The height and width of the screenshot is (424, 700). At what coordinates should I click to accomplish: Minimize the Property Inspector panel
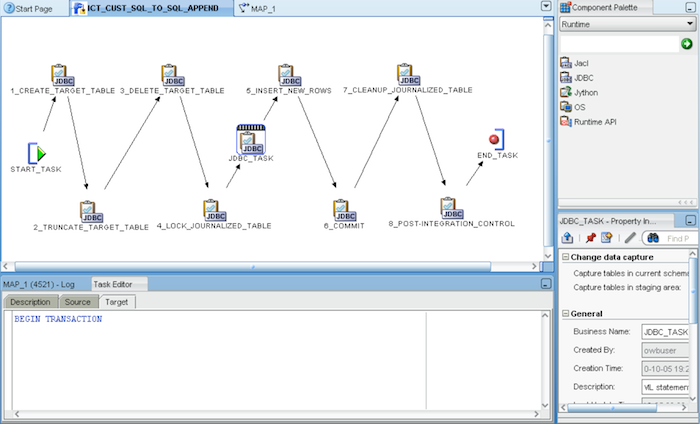tap(690, 220)
